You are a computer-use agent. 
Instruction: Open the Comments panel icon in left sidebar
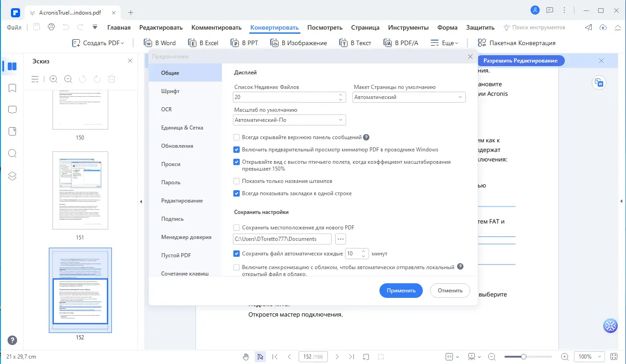(12, 110)
